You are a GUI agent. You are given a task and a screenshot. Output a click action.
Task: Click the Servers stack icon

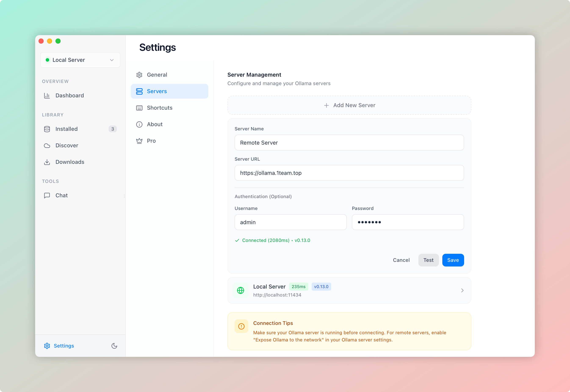point(139,91)
